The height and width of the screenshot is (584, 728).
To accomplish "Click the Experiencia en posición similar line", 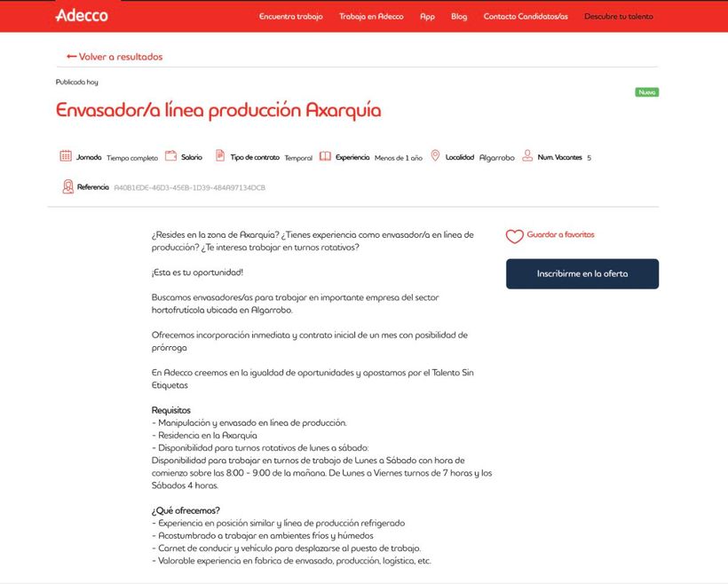I will click(x=278, y=523).
